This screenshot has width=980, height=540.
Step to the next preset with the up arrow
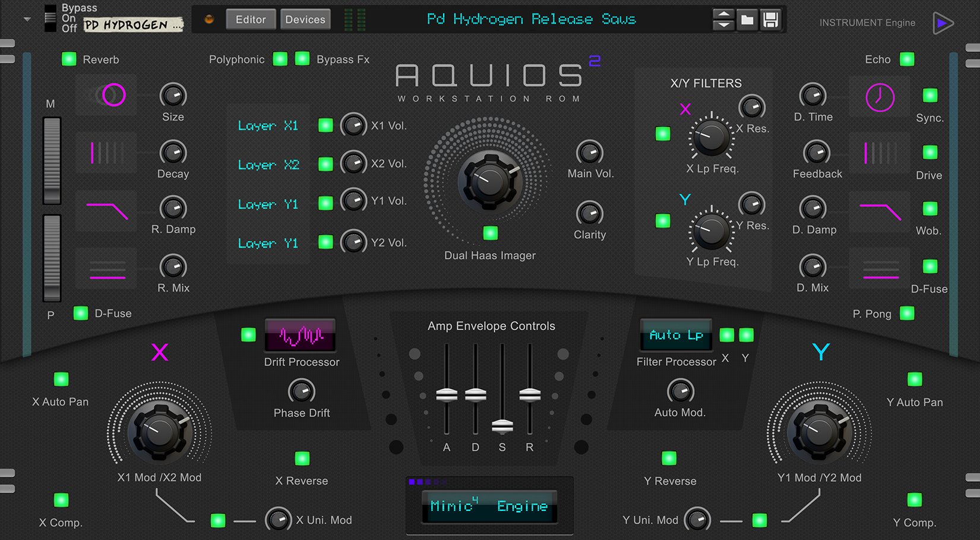pyautogui.click(x=724, y=15)
